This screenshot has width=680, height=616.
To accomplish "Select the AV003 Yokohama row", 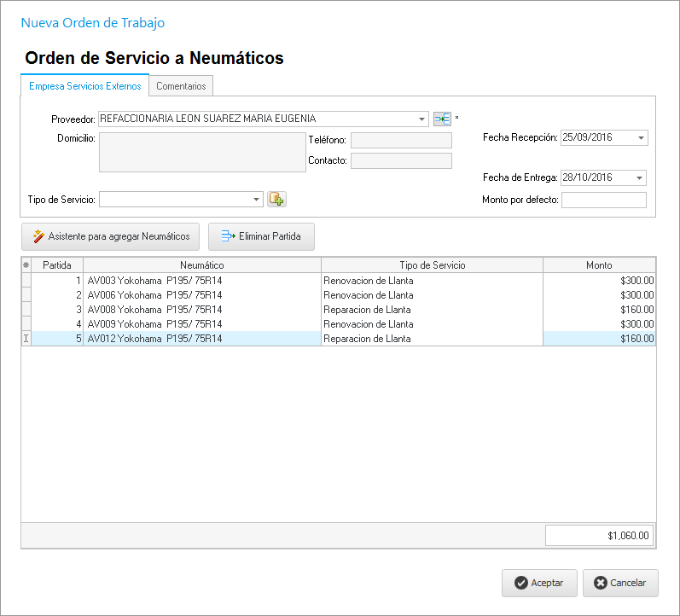I will coord(201,280).
